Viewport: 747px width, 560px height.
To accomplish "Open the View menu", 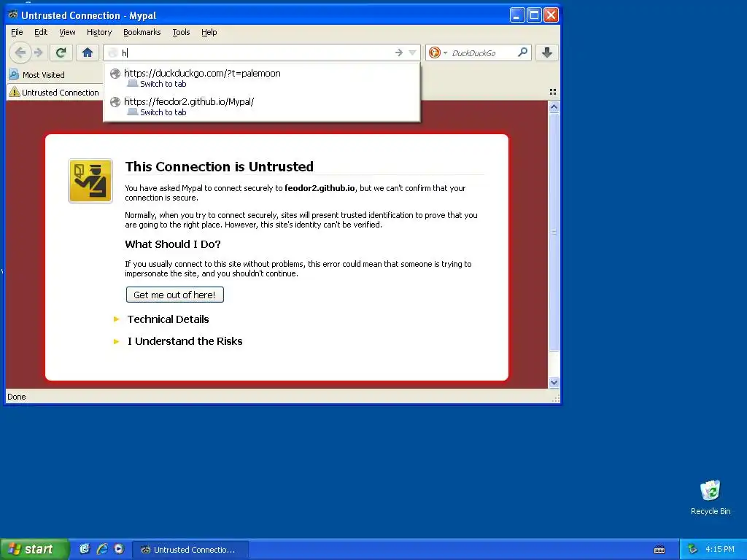I will (x=67, y=32).
